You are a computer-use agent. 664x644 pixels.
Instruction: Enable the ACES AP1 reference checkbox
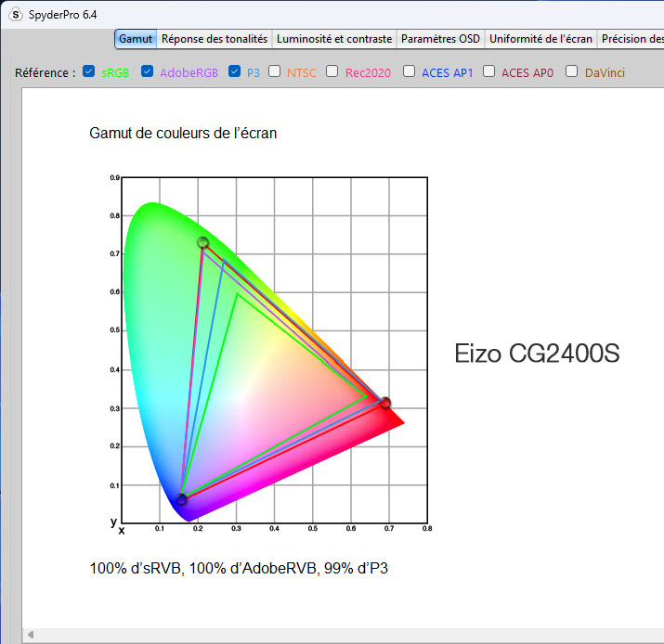click(x=409, y=71)
